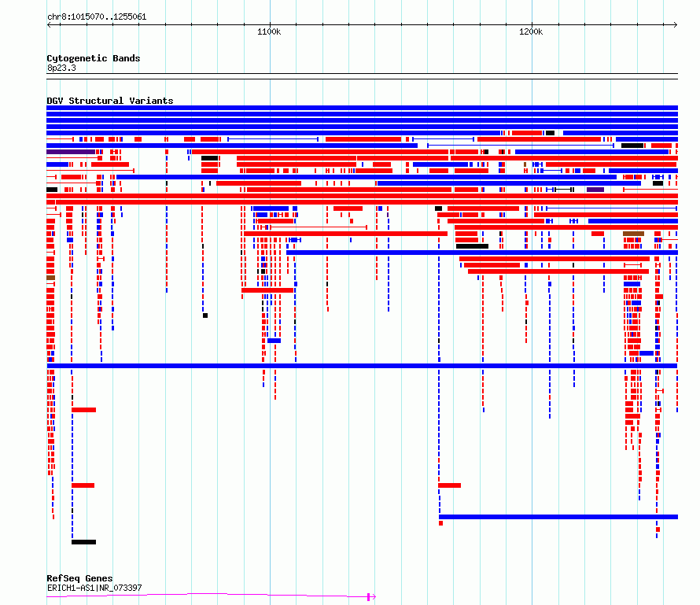Select the short blue bar under the 1100k columns
This screenshot has height=605, width=700.
coord(274,341)
